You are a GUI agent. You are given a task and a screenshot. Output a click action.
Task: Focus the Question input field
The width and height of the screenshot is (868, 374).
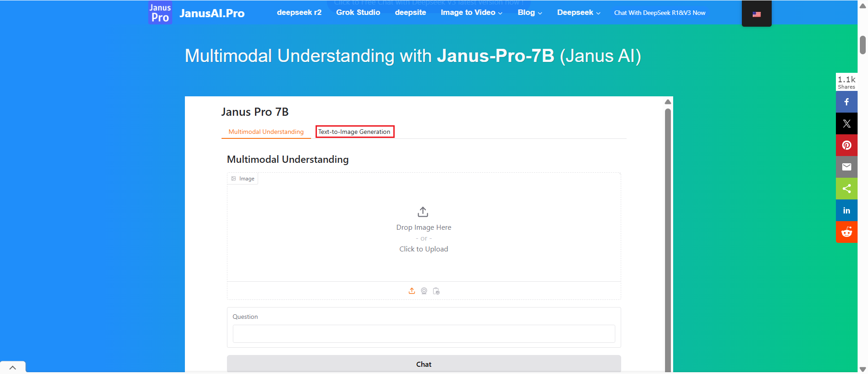click(x=424, y=334)
